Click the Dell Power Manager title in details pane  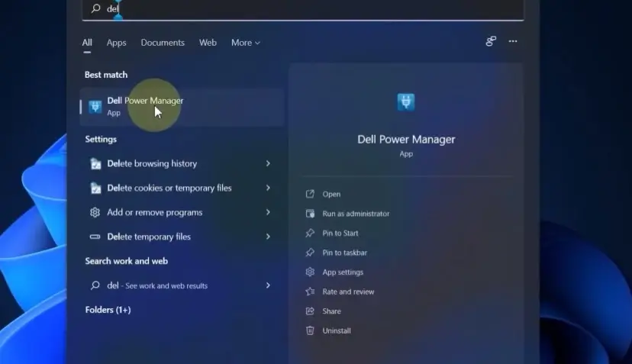pos(406,140)
